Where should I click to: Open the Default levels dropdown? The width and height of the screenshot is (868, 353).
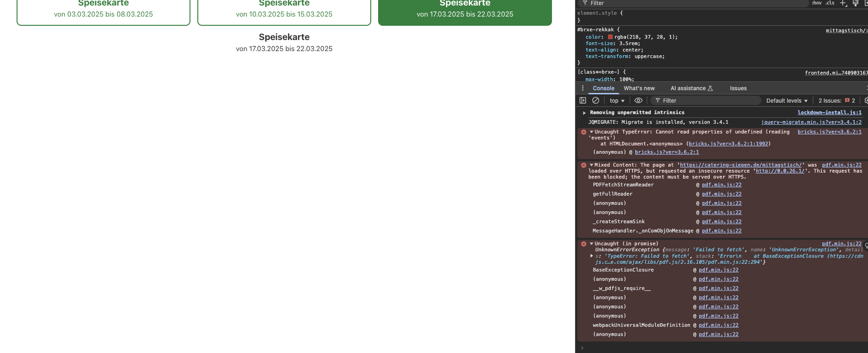coord(787,101)
